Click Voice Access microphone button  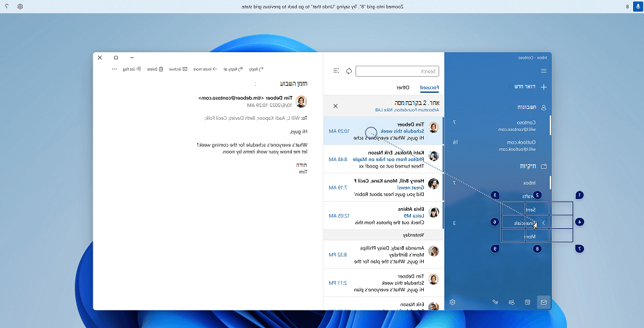click(x=638, y=6)
